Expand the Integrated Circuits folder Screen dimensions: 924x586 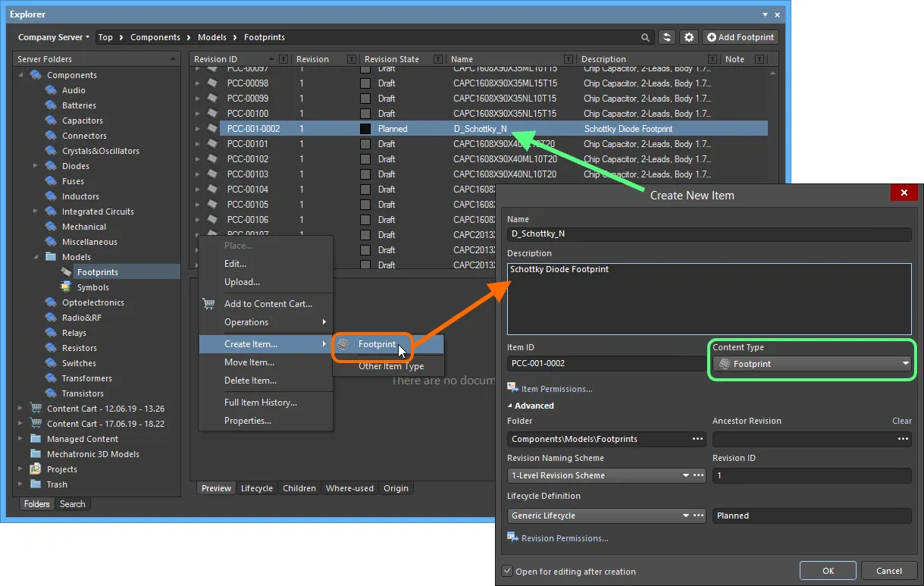click(36, 212)
